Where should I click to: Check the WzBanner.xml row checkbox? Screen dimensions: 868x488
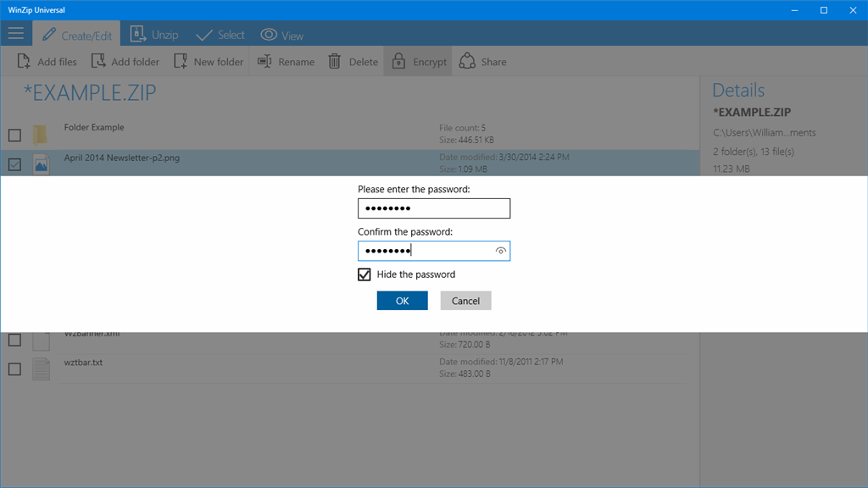coord(15,340)
